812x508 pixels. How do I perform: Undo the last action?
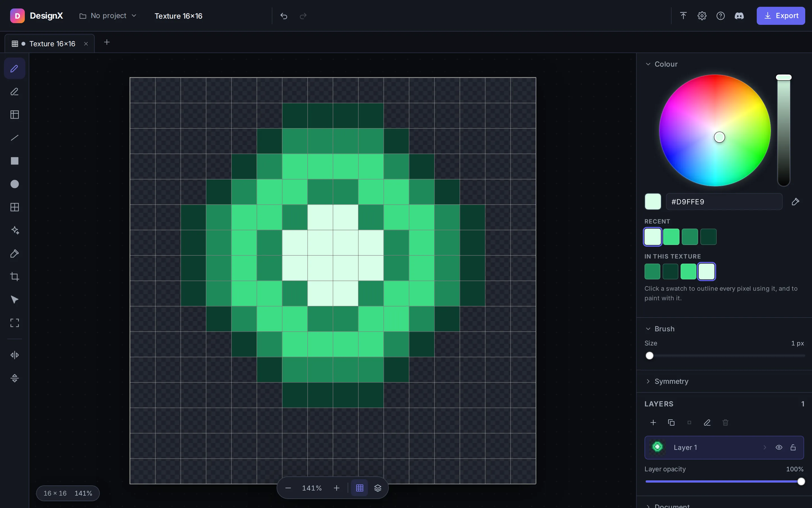[284, 16]
